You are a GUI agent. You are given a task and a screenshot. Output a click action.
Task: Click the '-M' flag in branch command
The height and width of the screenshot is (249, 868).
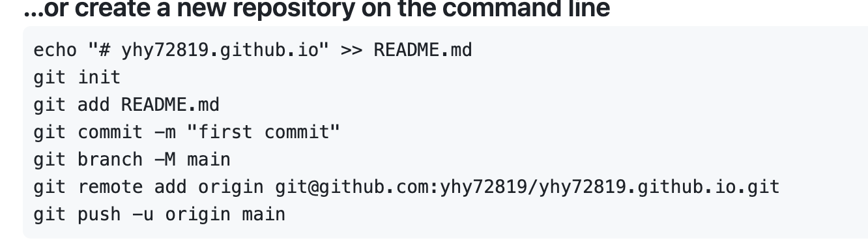165,160
